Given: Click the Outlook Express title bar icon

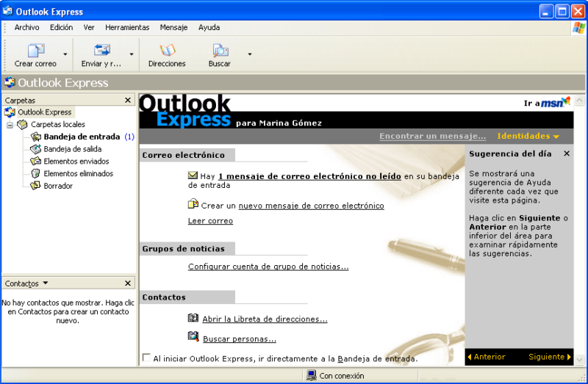Looking at the screenshot, I should pyautogui.click(x=7, y=11).
